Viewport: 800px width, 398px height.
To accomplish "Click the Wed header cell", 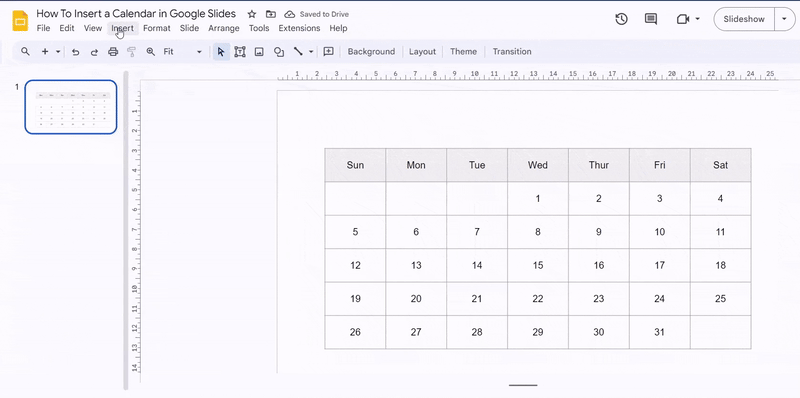I will (538, 165).
